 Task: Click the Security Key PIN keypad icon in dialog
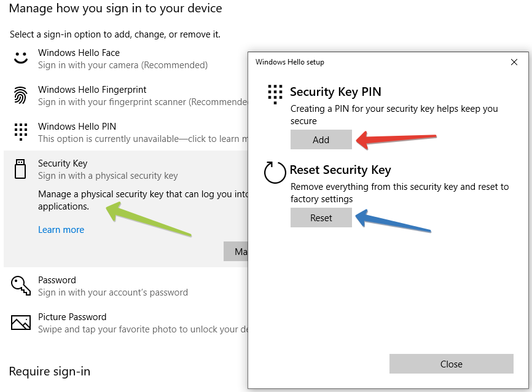(x=275, y=95)
